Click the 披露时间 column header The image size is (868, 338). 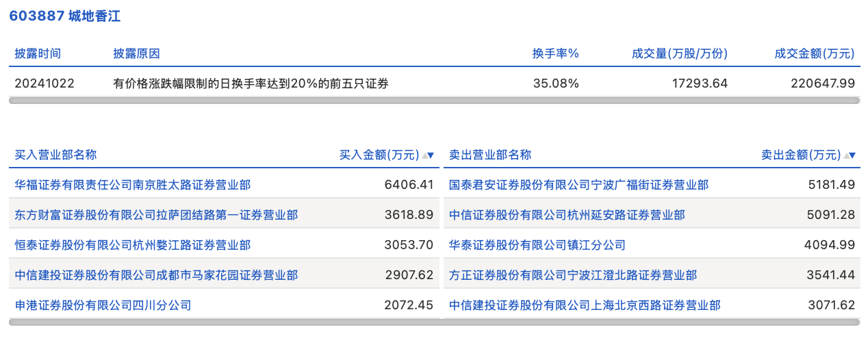point(38,53)
